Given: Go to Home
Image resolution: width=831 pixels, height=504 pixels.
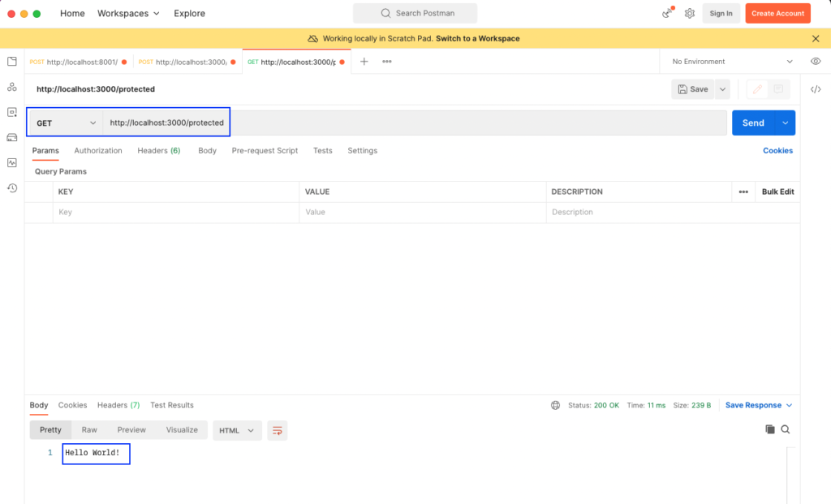Looking at the screenshot, I should (72, 13).
